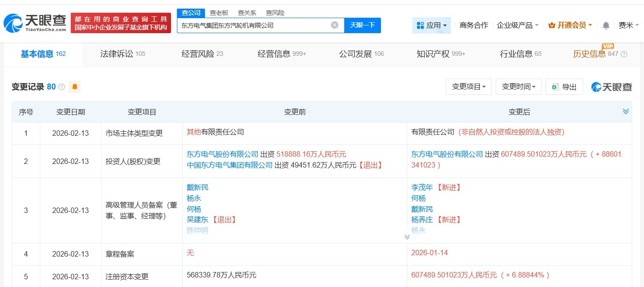Open 费米 user account dropdown
Image resolution: width=644 pixels, height=287 pixels.
pos(629,25)
